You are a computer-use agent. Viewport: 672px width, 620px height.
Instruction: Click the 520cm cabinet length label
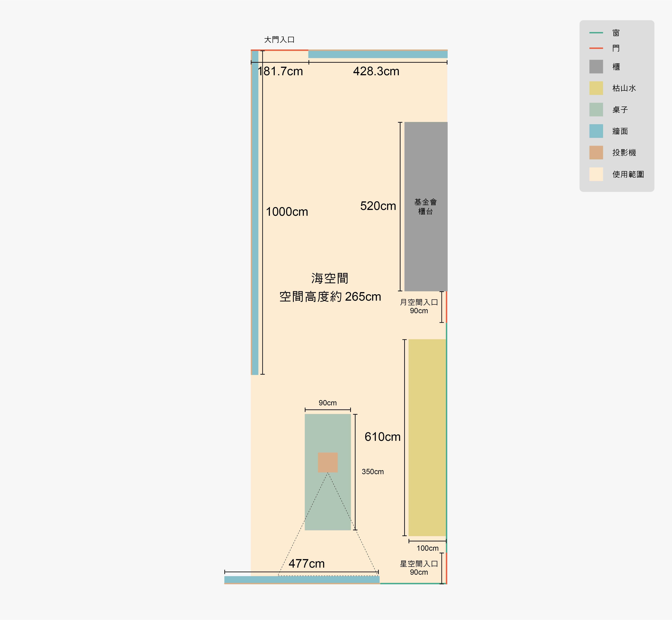tap(378, 206)
